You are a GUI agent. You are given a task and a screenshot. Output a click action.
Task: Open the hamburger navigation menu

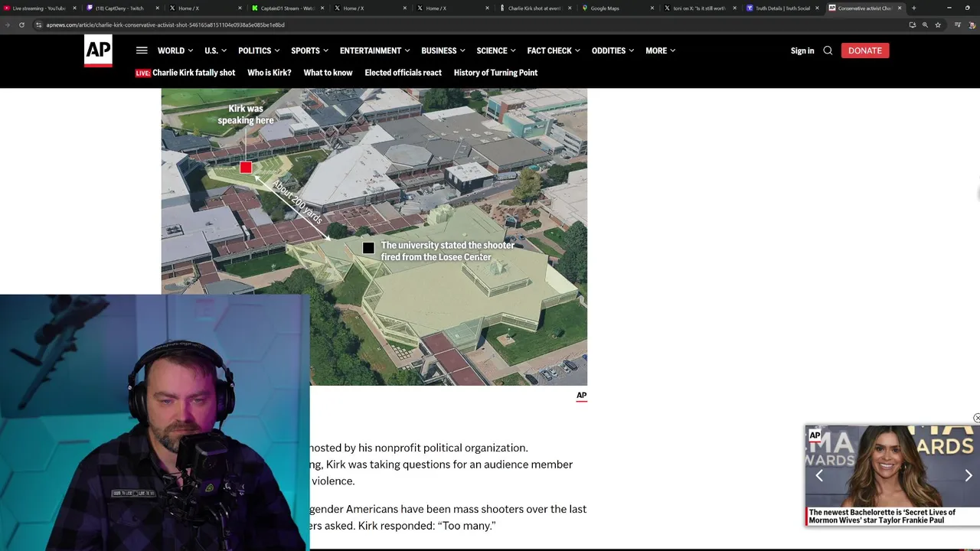tap(142, 51)
